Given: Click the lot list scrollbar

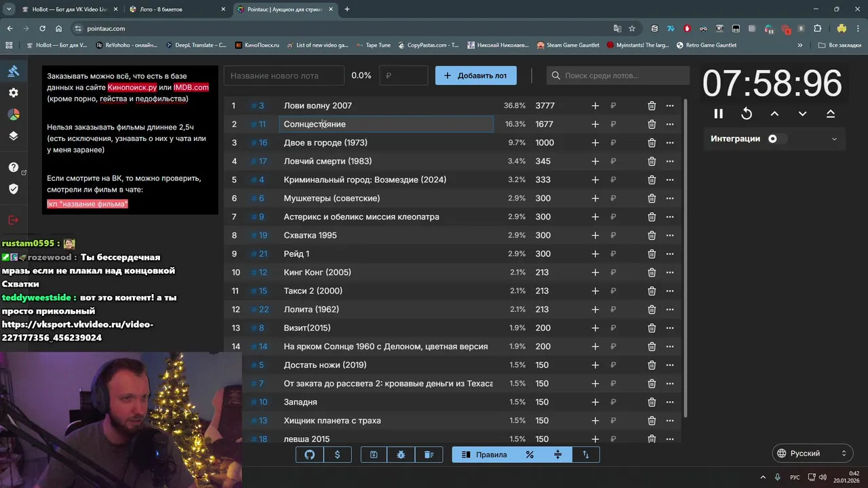Looking at the screenshot, I should (x=684, y=258).
